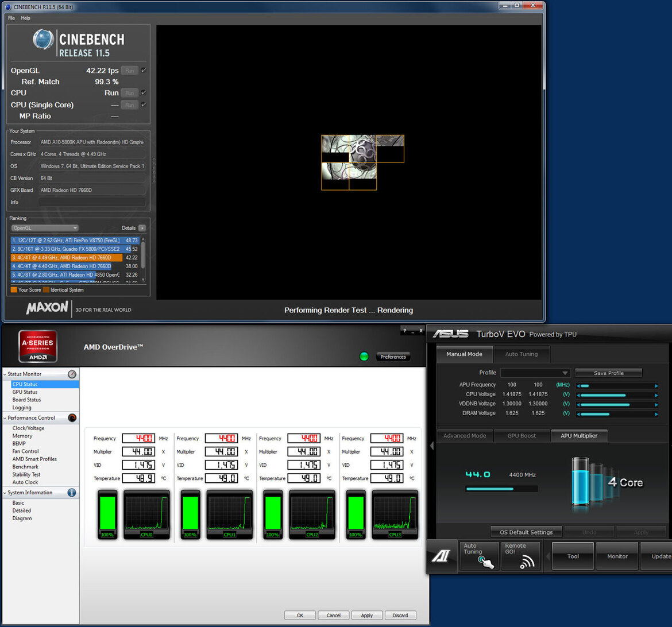This screenshot has height=627, width=672.
Task: Select GPU Status in OverDrive sidebar
Action: [25, 392]
